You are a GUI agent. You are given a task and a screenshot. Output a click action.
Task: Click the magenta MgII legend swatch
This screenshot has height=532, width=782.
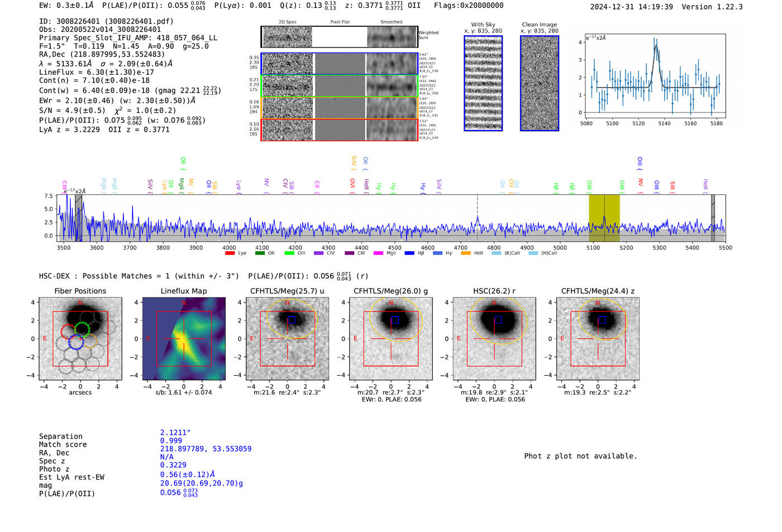tap(379, 253)
